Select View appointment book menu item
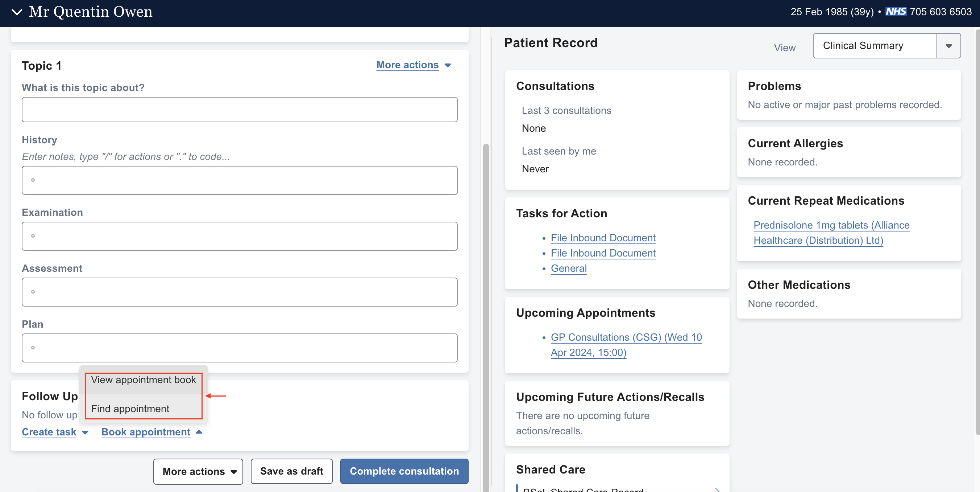This screenshot has width=980, height=492. tap(144, 380)
